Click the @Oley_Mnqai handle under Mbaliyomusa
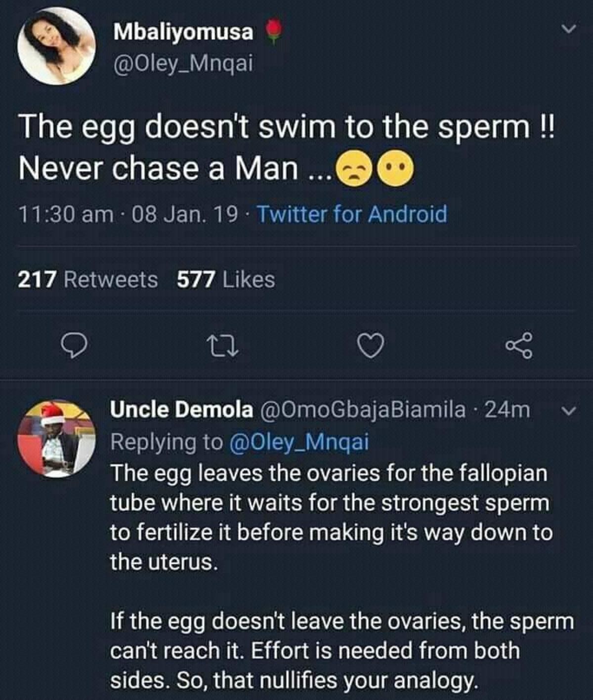 [183, 63]
